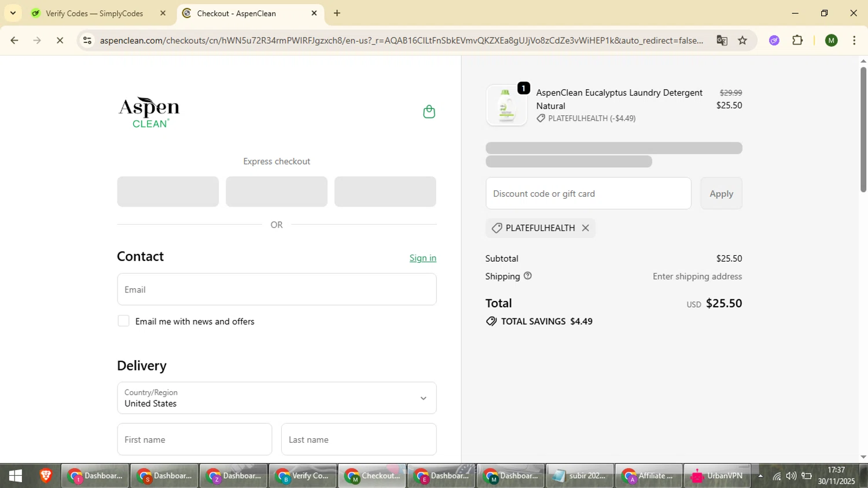The width and height of the screenshot is (868, 488).
Task: Click the shipping help question mark icon
Action: (528, 276)
